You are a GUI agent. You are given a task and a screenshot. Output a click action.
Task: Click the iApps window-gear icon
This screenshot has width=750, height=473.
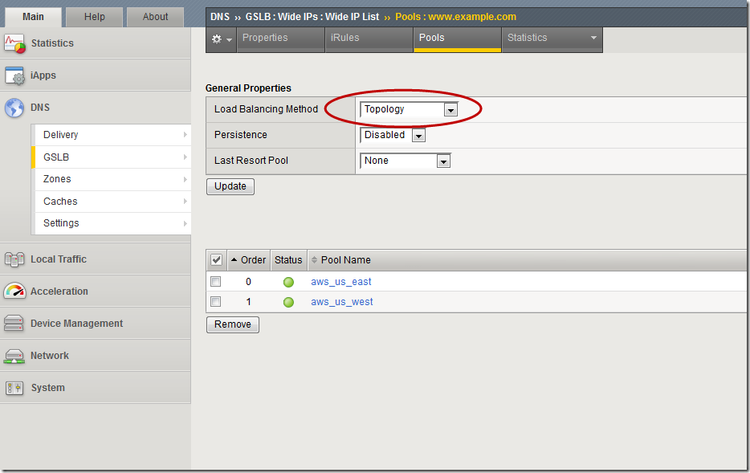tap(14, 76)
